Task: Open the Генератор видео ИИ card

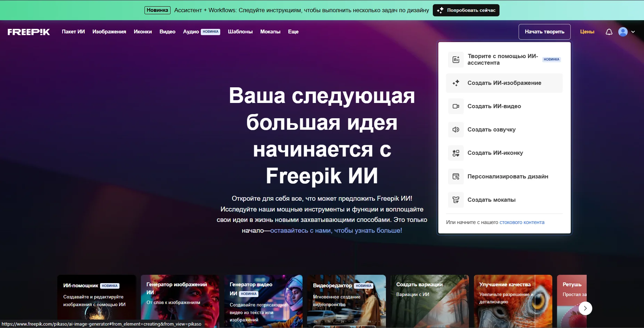Action: click(263, 301)
